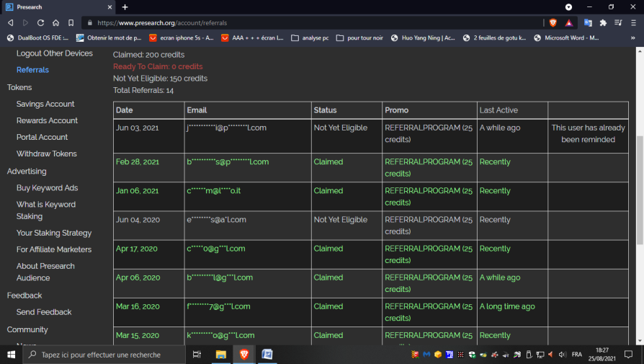
Task: Open Huo Yang Ning bookmark
Action: (423, 37)
